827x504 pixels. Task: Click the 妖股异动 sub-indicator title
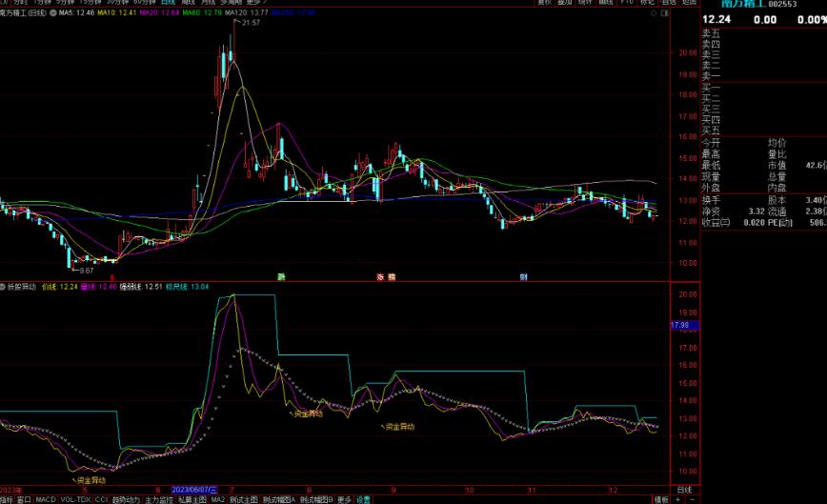click(22, 287)
